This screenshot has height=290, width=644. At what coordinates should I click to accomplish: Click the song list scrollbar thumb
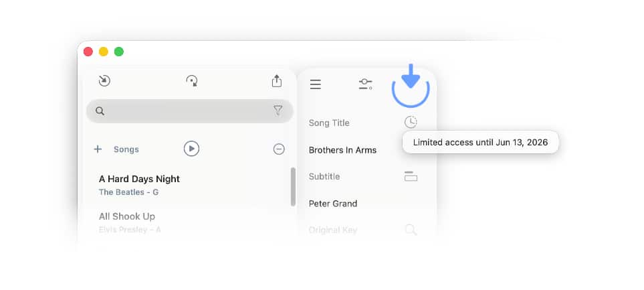click(293, 187)
